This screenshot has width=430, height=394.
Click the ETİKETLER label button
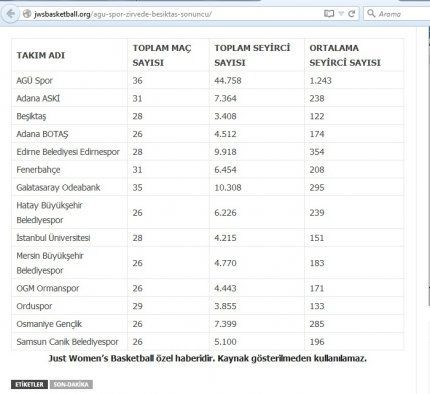(29, 385)
